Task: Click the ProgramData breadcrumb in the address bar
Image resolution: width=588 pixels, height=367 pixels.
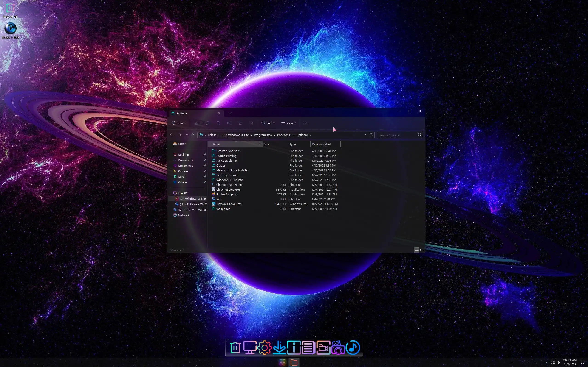Action: point(263,135)
